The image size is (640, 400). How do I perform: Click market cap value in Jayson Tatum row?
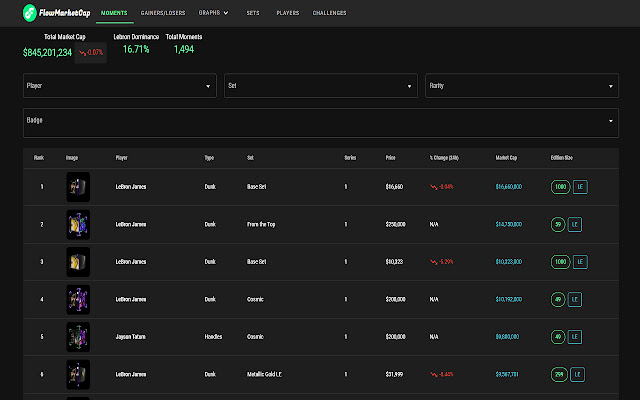[x=507, y=337]
